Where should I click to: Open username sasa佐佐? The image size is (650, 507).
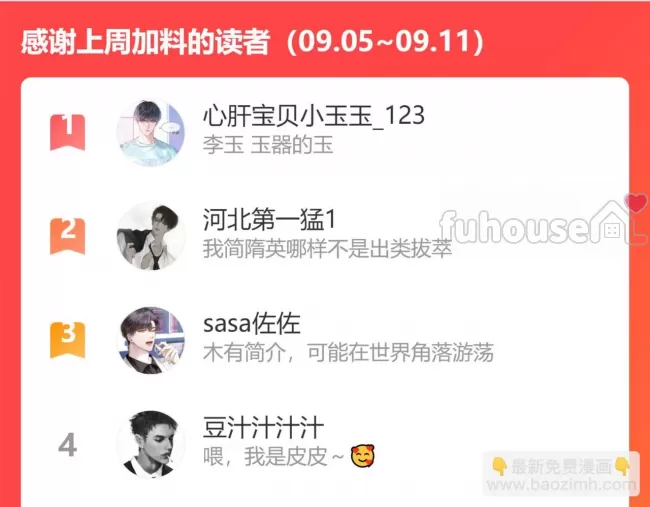(x=252, y=324)
